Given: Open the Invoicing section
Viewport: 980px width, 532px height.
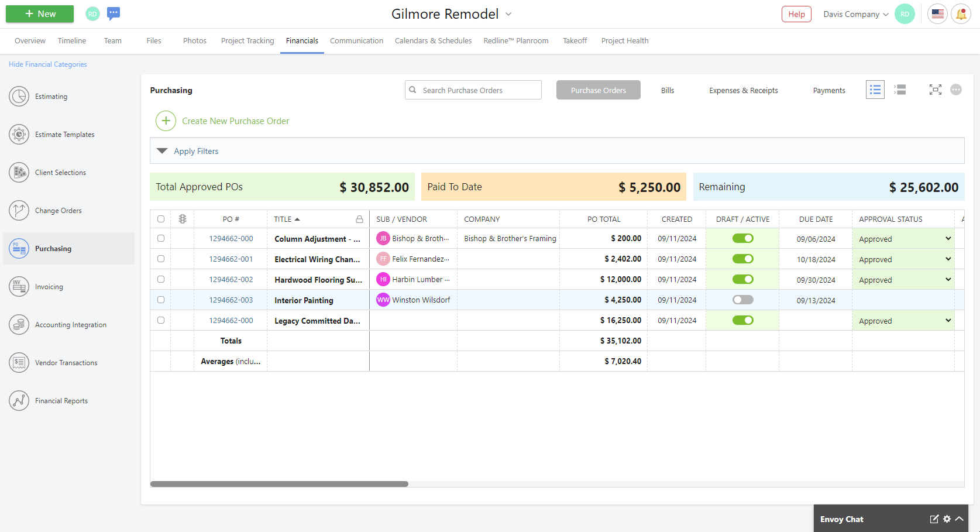Looking at the screenshot, I should 49,286.
